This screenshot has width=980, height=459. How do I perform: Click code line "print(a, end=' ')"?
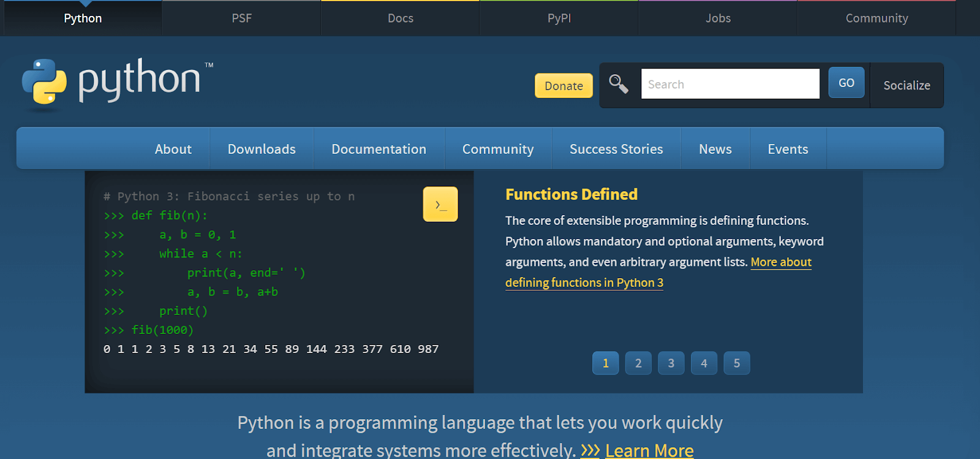pos(246,273)
